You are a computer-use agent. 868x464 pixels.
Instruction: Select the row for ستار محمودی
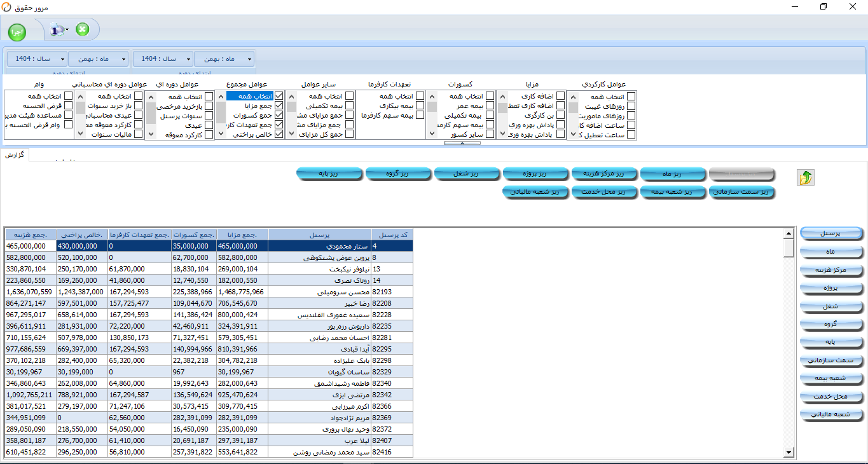(209, 245)
